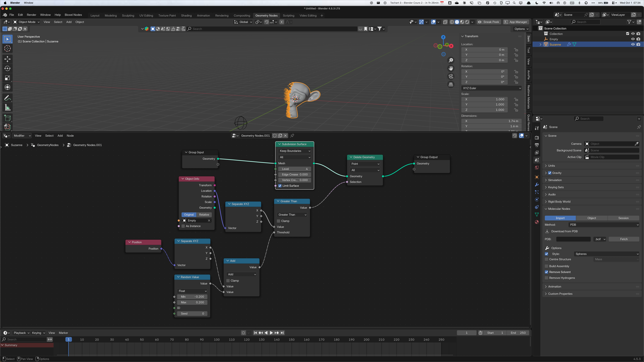This screenshot has width=644, height=362.
Task: Click the Select Box tool
Action: pos(7,39)
